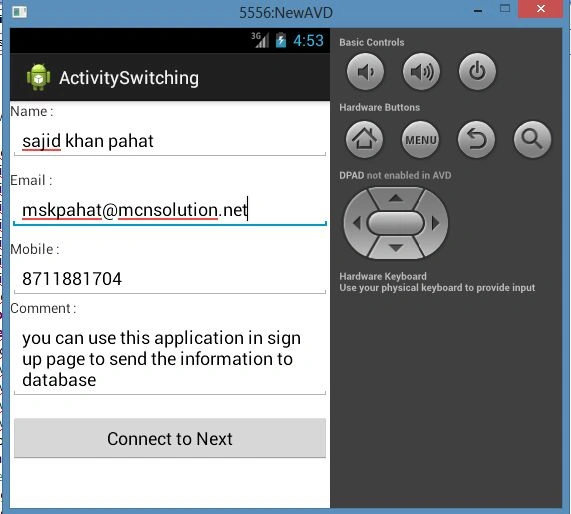Click the DPAD right arrow
Viewport: 571px width, 514px height.
(x=435, y=223)
